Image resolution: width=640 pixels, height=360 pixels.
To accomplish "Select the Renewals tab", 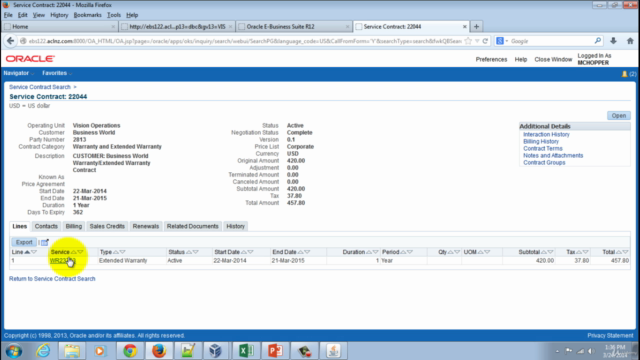I will click(146, 227).
